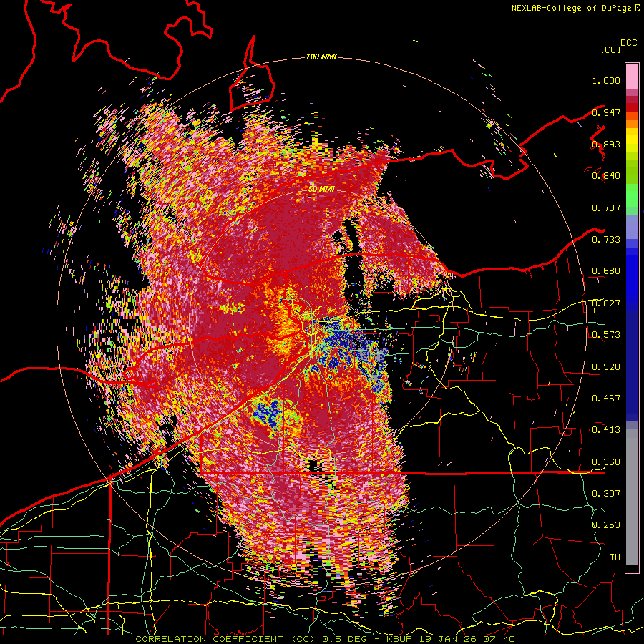Click the "0.5 DEG" elevation angle text
Image resolution: width=644 pixels, height=644 pixels.
346,639
